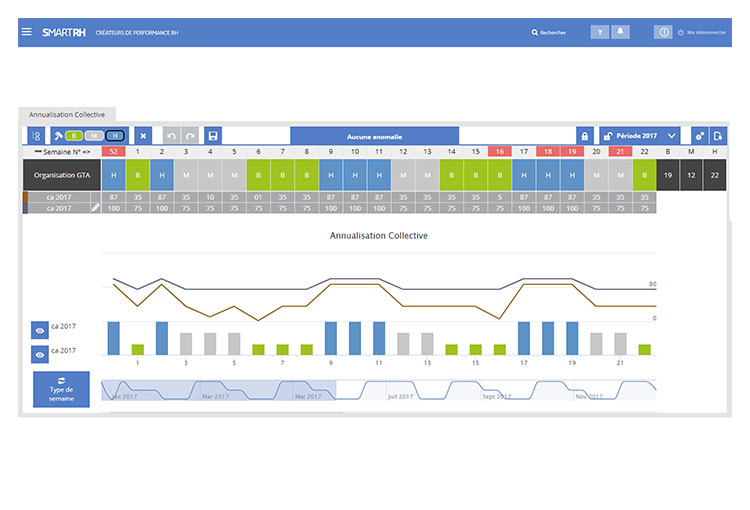
Task: Collapse the Semaine N° row
Action: click(38, 151)
